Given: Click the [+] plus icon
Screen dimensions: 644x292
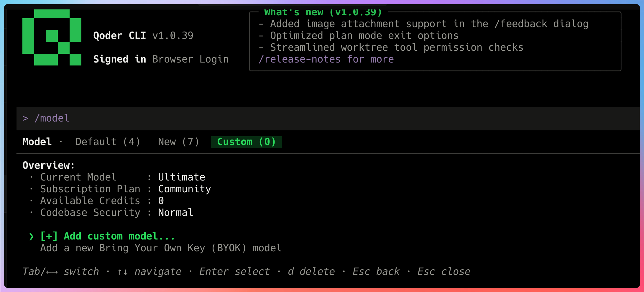Looking at the screenshot, I should (x=49, y=236).
